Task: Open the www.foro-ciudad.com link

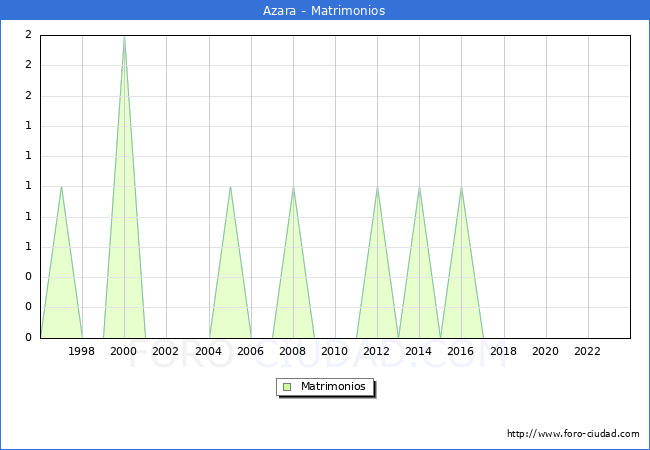Action: 573,434
